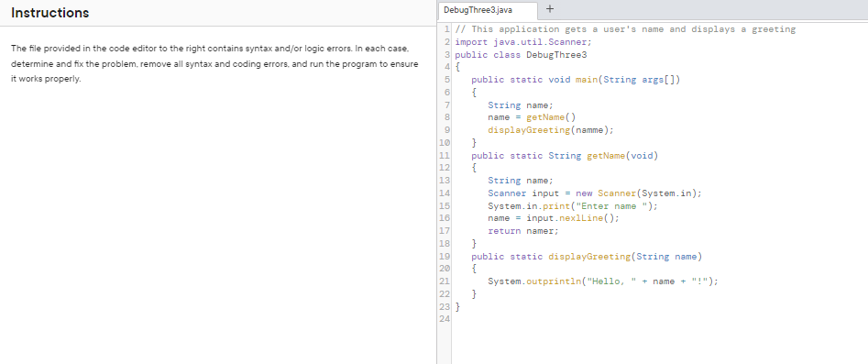This screenshot has height=364, width=868.
Task: Click the 'displayGreeting(namme);' line
Action: (x=551, y=130)
